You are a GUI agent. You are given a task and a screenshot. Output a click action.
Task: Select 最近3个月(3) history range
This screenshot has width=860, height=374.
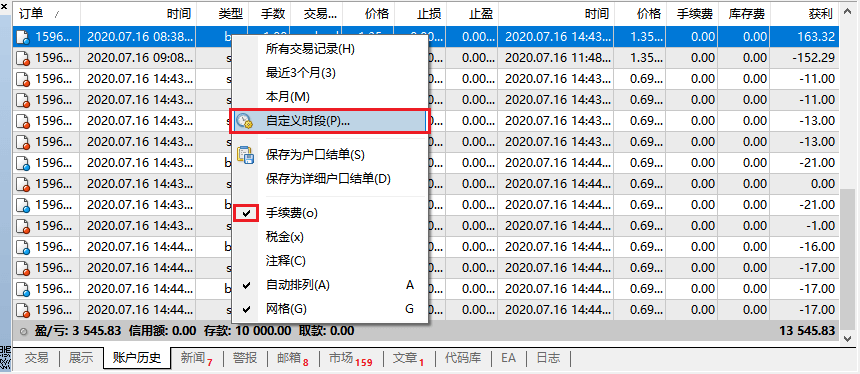click(x=330, y=73)
